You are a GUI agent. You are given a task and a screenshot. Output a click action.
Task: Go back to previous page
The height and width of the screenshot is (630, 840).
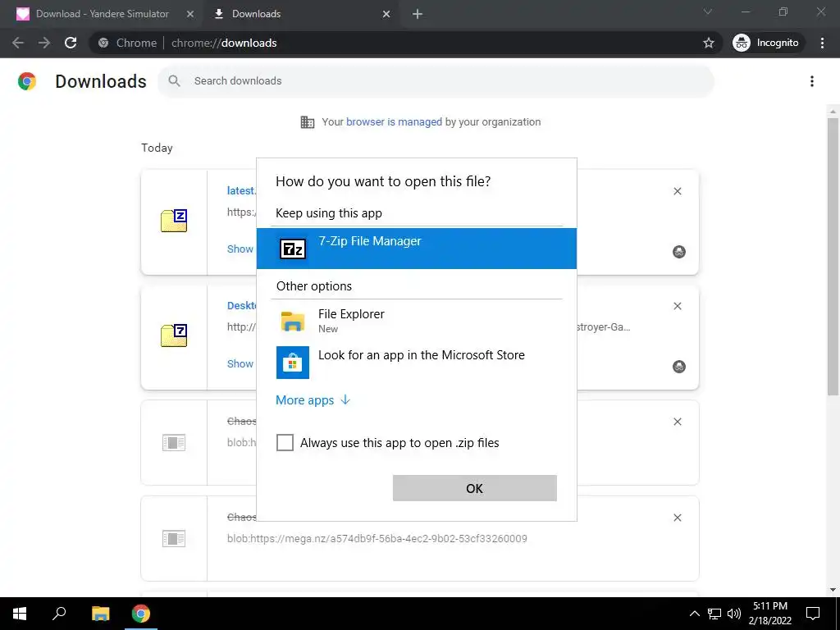coord(18,43)
